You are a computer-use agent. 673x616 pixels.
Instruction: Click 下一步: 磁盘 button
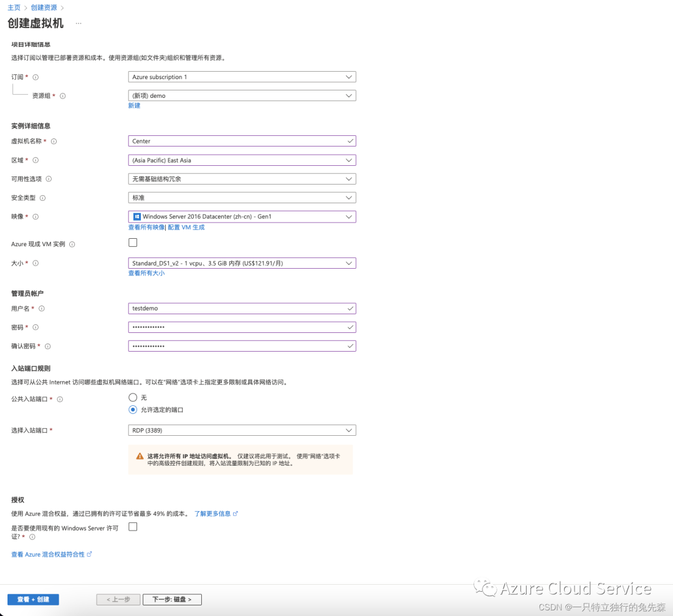172,600
